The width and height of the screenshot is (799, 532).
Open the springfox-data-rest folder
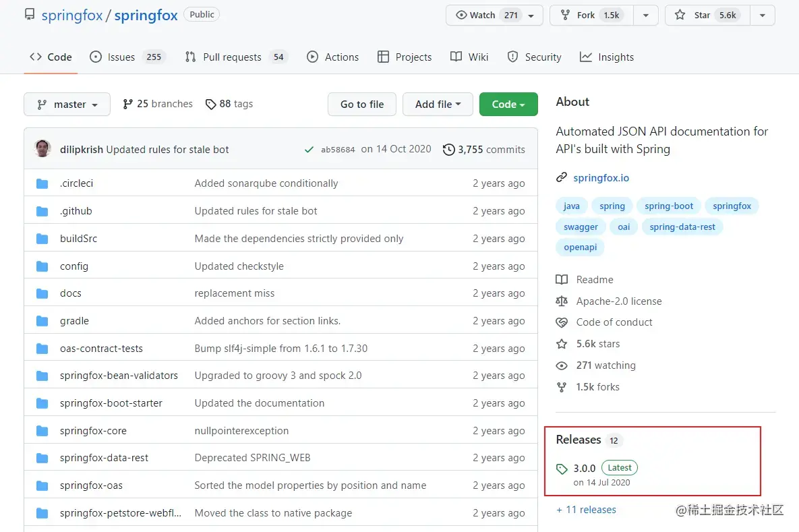coord(104,458)
